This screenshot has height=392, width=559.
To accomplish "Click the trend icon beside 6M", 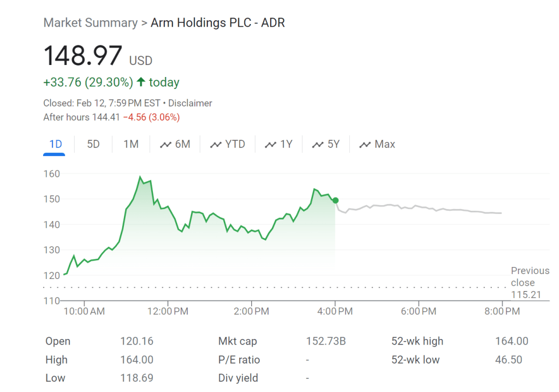I will (x=165, y=145).
